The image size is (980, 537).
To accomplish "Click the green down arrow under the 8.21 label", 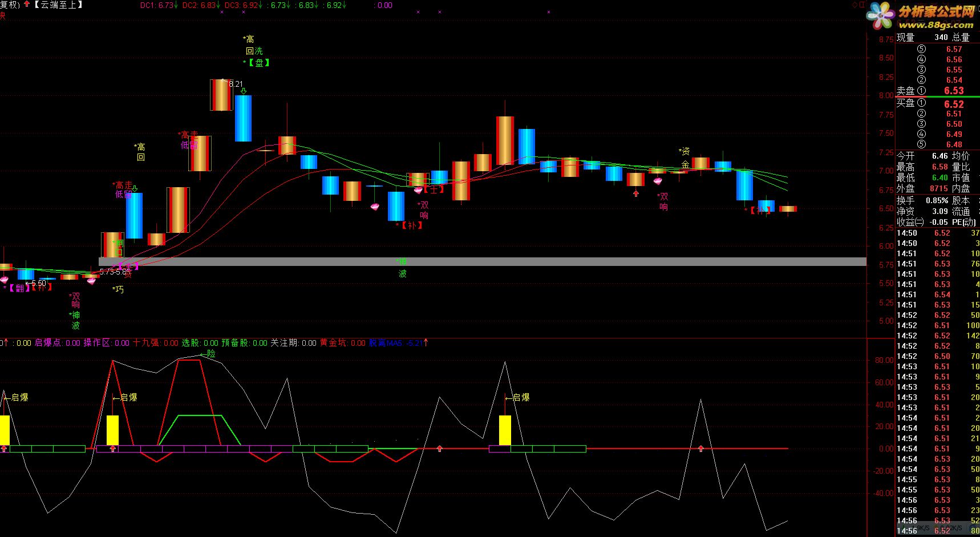I will (244, 91).
